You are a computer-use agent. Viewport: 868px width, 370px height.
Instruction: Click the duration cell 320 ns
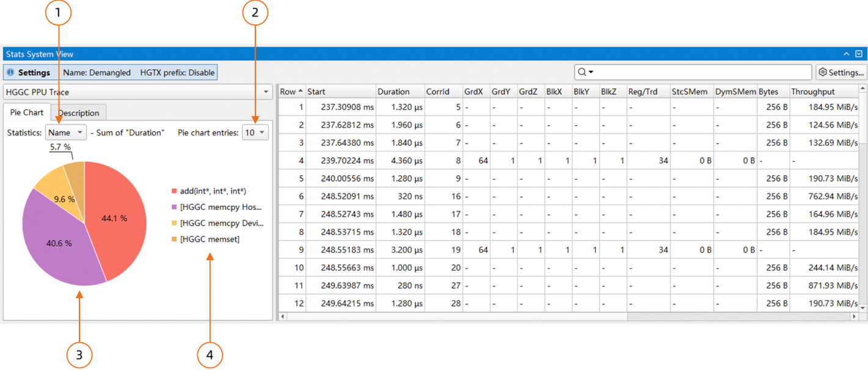coord(400,197)
